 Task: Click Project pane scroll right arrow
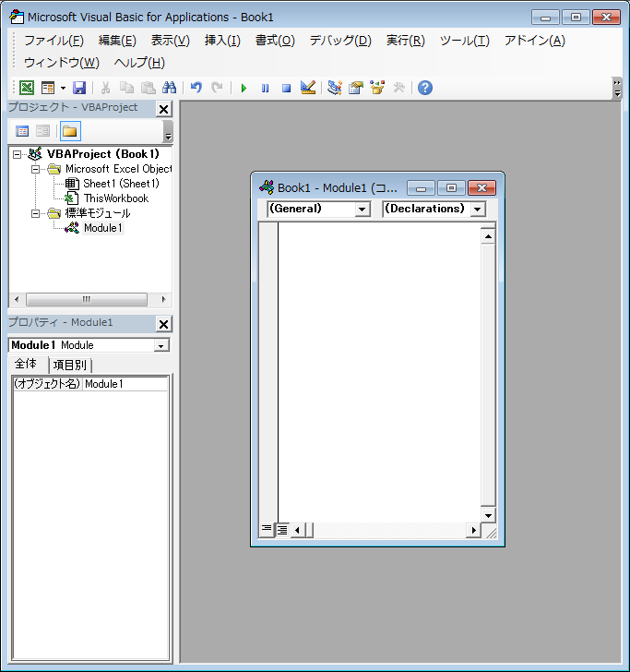[163, 299]
